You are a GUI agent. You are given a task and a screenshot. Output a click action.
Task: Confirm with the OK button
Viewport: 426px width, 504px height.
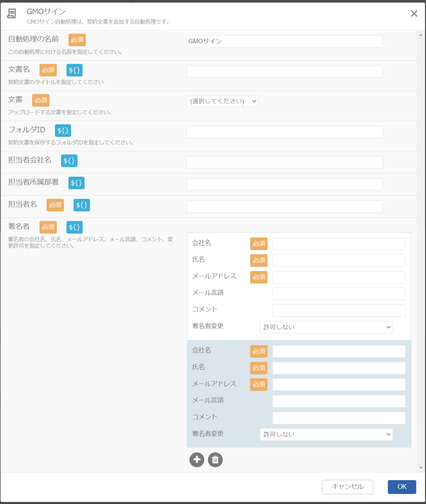[x=402, y=487]
